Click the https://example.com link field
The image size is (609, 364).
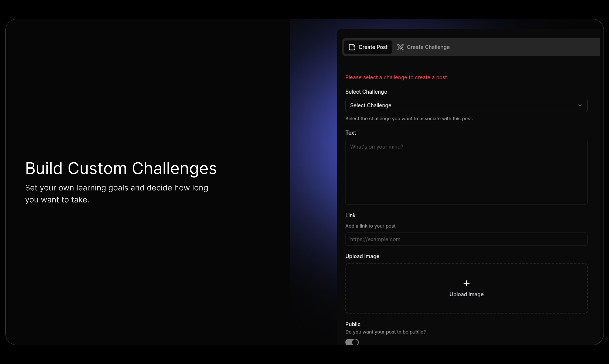466,239
